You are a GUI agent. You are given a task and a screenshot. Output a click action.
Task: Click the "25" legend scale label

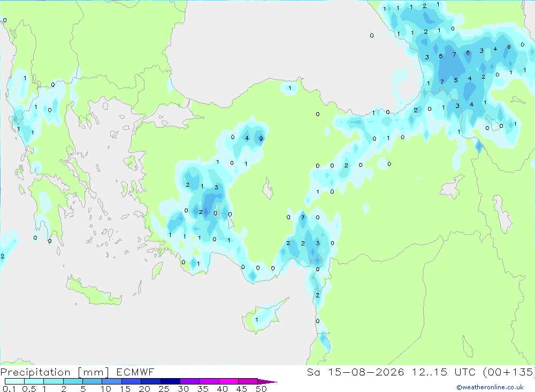tap(164, 389)
